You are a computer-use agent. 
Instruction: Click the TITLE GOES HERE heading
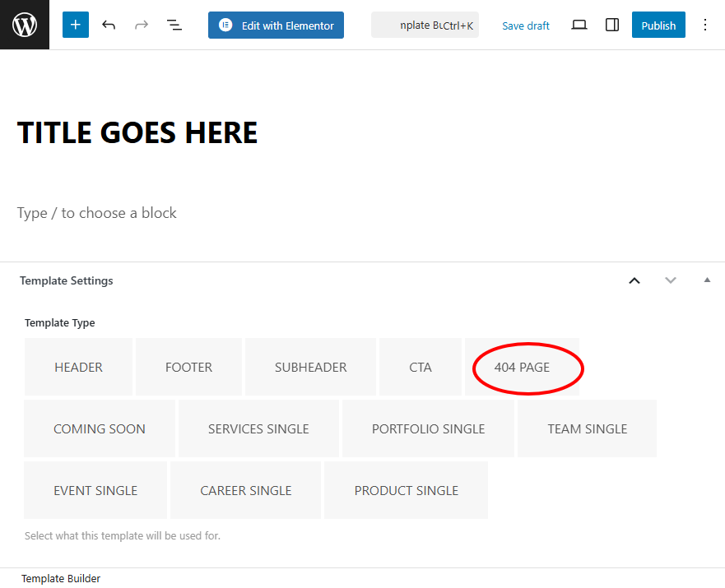(x=137, y=132)
